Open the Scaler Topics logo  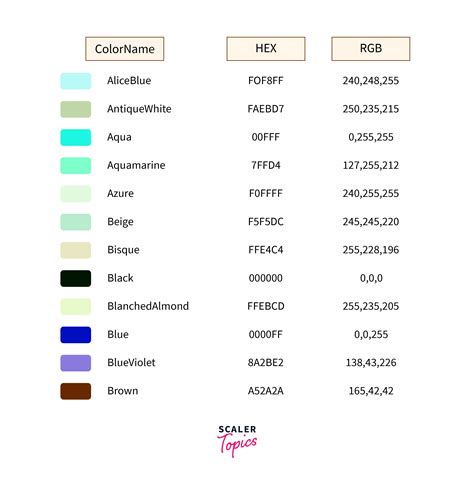(x=237, y=441)
